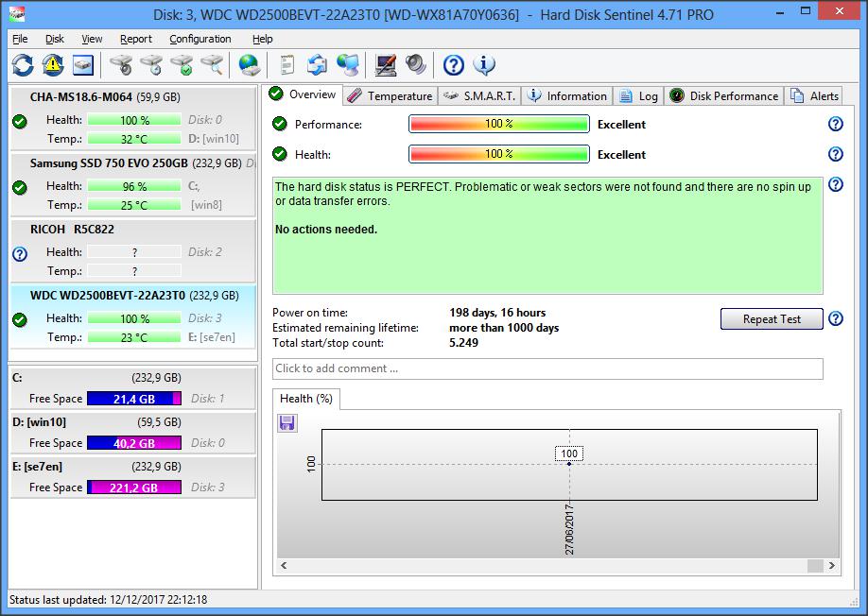
Task: Select the C: partition entry
Action: [133, 387]
